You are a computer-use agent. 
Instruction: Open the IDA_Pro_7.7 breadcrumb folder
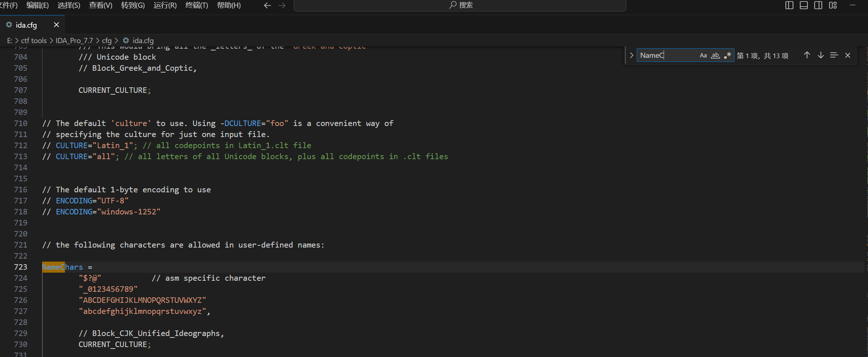coord(74,41)
